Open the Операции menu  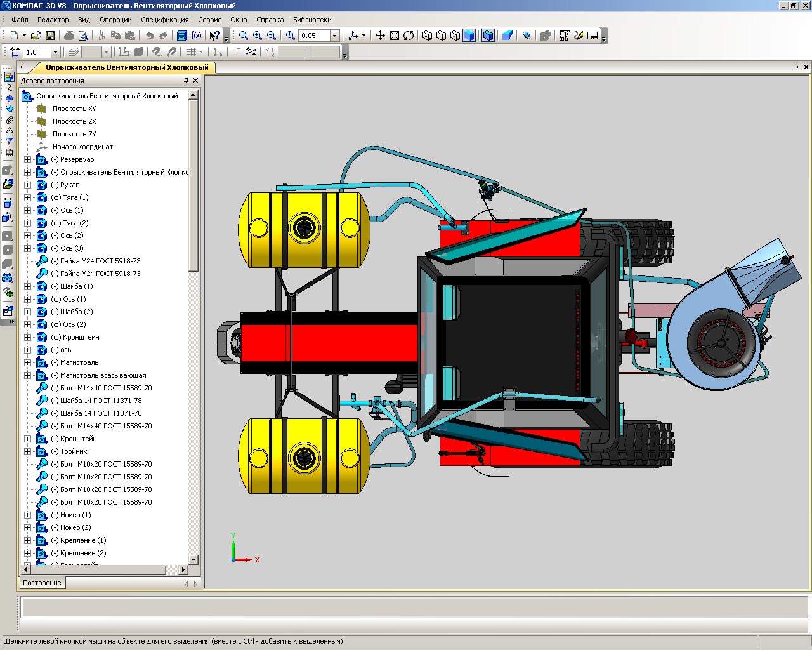115,20
